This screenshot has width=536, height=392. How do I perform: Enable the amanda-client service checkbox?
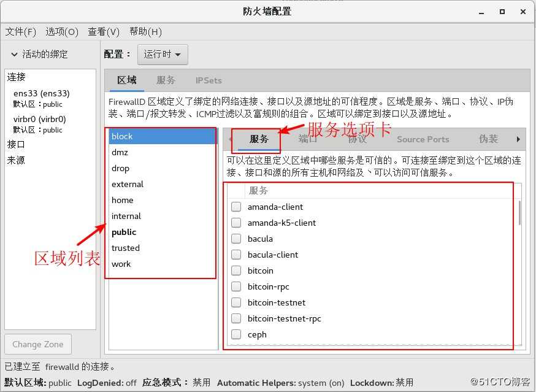click(x=236, y=207)
